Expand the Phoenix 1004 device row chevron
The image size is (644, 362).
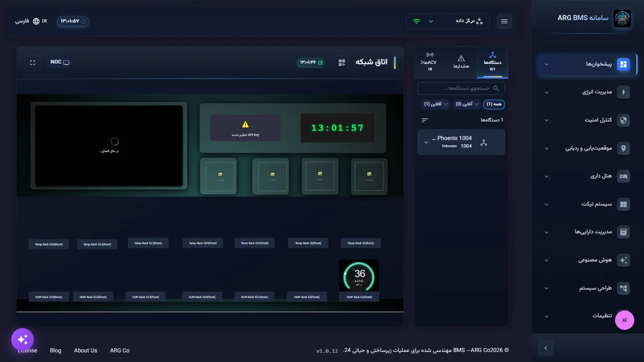tap(426, 142)
